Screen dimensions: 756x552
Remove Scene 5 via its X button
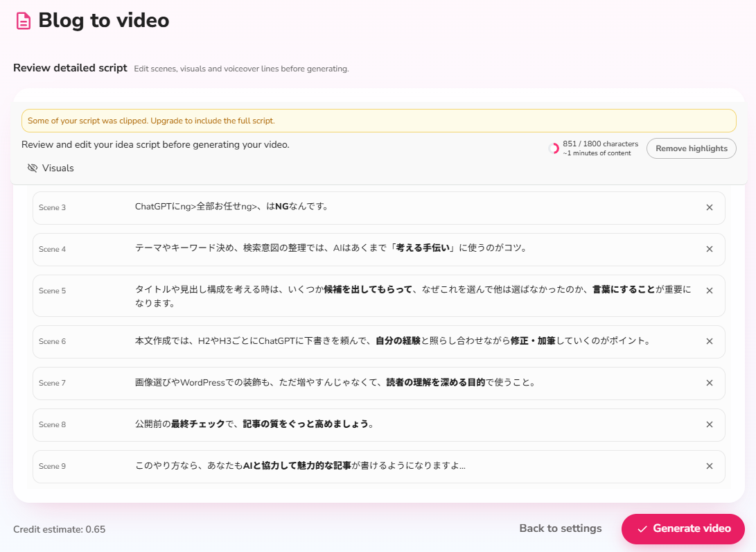click(710, 291)
